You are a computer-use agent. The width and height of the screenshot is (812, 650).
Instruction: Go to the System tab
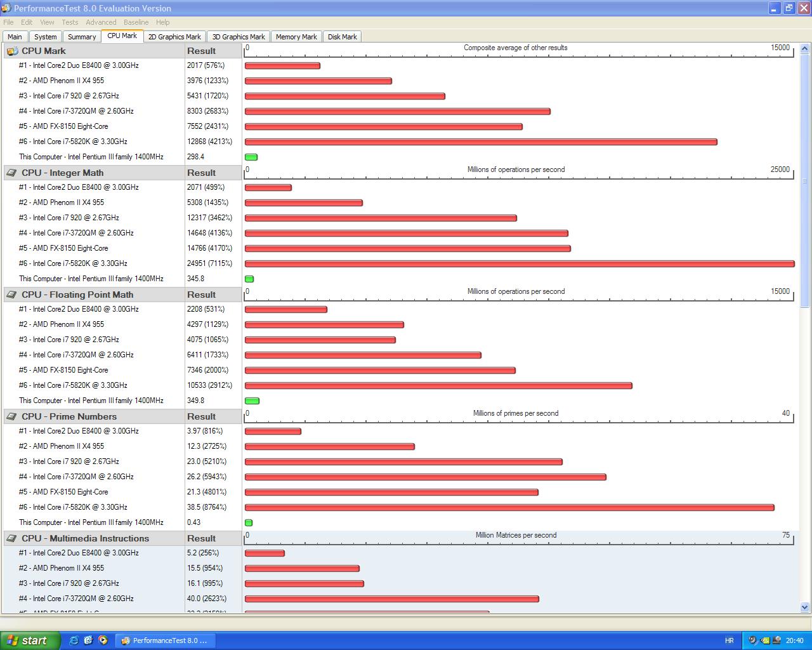pyautogui.click(x=46, y=37)
